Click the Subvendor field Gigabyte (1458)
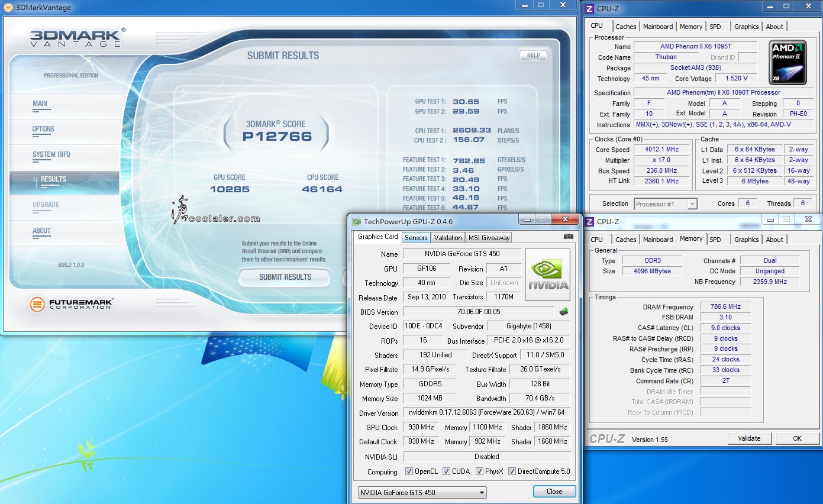 tap(529, 326)
